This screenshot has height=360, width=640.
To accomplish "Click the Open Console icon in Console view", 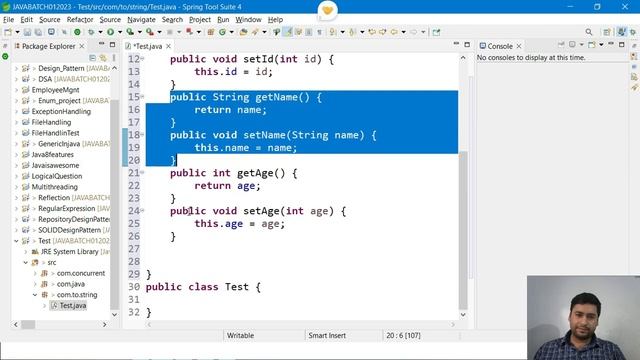I will tap(591, 44).
